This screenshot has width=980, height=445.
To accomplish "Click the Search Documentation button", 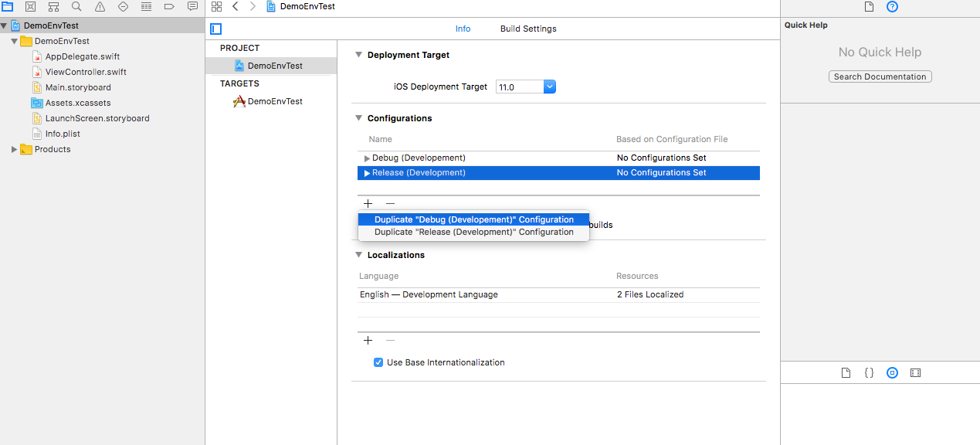I will 880,76.
